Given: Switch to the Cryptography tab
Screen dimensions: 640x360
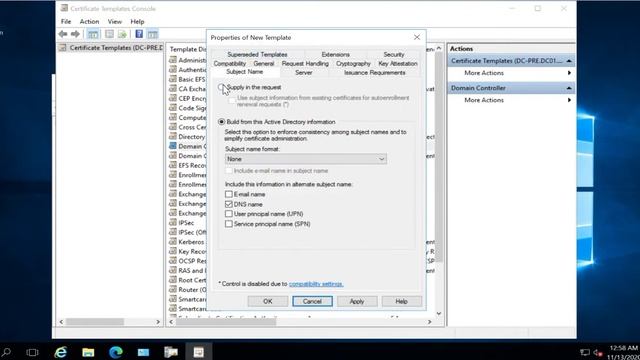Looking at the screenshot, I should coord(353,64).
